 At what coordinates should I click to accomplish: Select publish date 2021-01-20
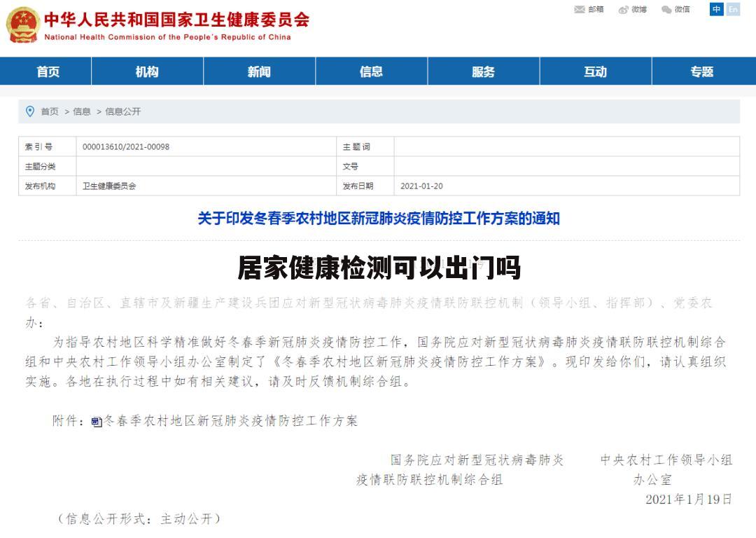click(421, 186)
